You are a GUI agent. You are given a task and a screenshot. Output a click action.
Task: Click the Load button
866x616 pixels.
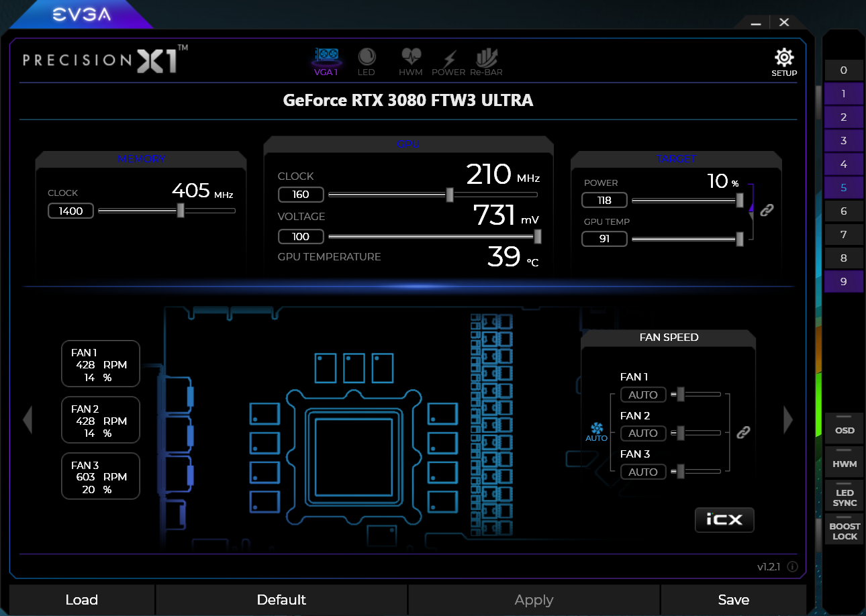[x=82, y=600]
